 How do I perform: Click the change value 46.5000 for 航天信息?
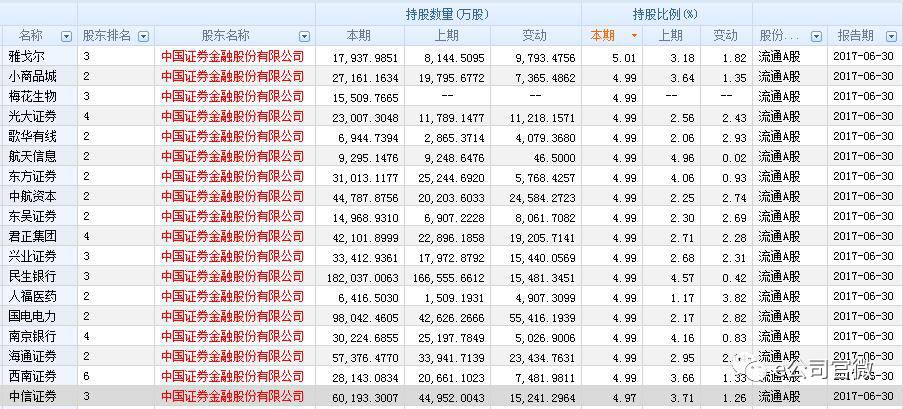557,158
